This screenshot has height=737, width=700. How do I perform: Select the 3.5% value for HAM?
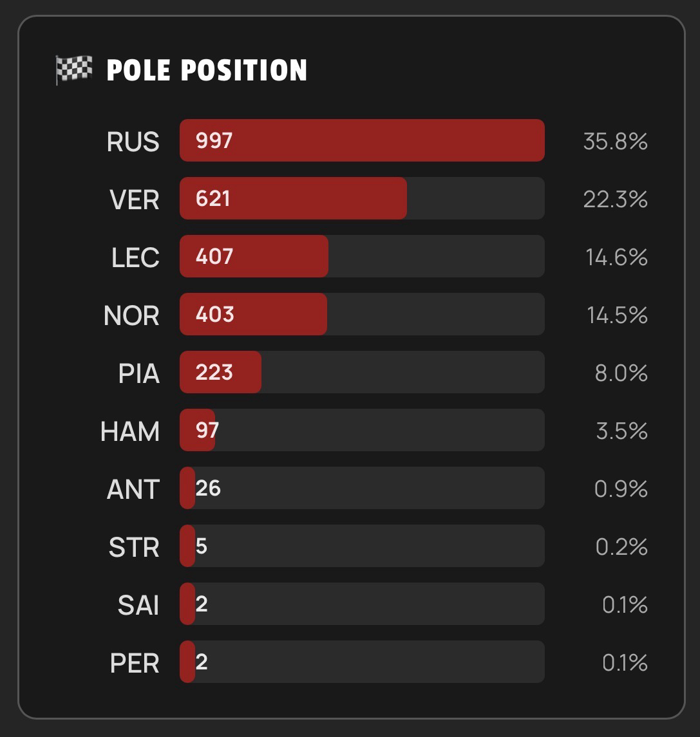[x=621, y=431]
